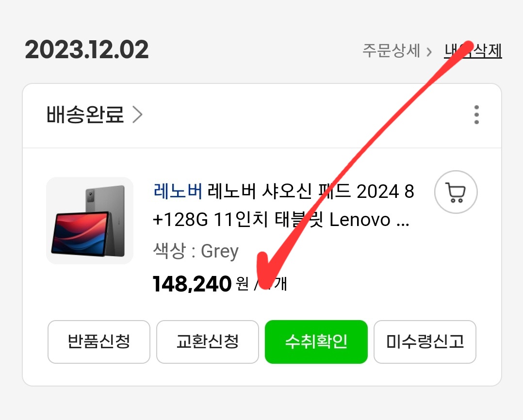This screenshot has width=523, height=420.
Task: Report non-receipt with 미수령신고 button
Action: pos(425,341)
